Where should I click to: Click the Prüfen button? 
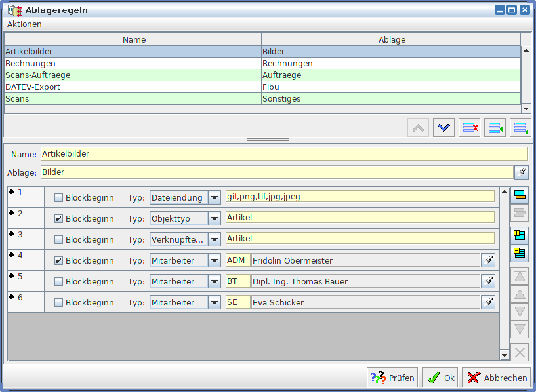point(392,378)
